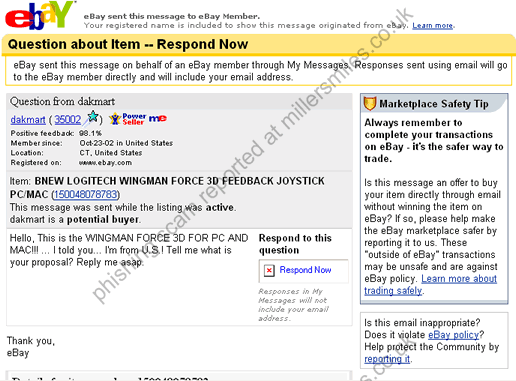
Task: Open item number 150048078783 link
Action: click(86, 194)
